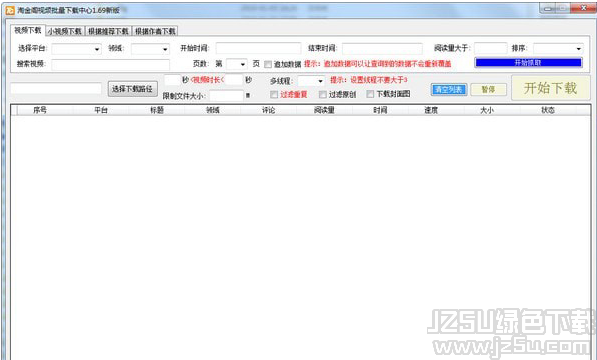The height and width of the screenshot is (360, 597).
Task: Click the app icon in title bar
Action: [x=10, y=10]
